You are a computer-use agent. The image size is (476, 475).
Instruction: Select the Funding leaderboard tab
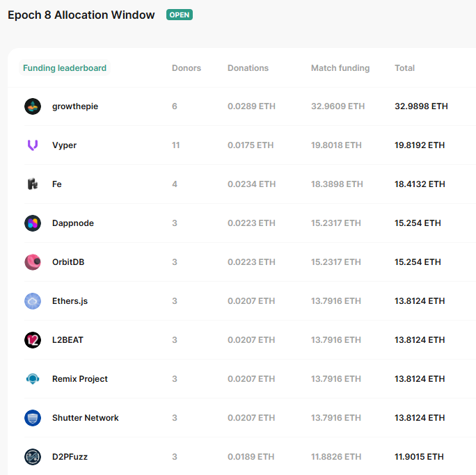(65, 68)
